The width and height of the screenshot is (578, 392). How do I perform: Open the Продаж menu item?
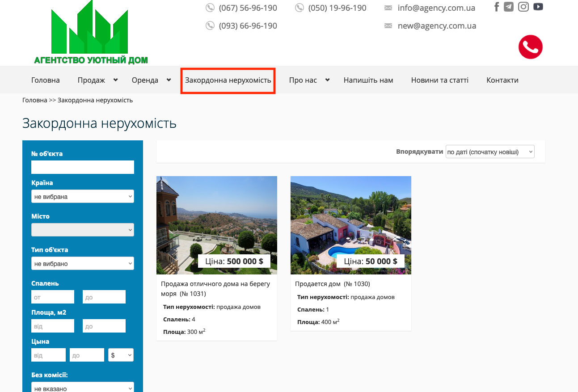tap(91, 80)
